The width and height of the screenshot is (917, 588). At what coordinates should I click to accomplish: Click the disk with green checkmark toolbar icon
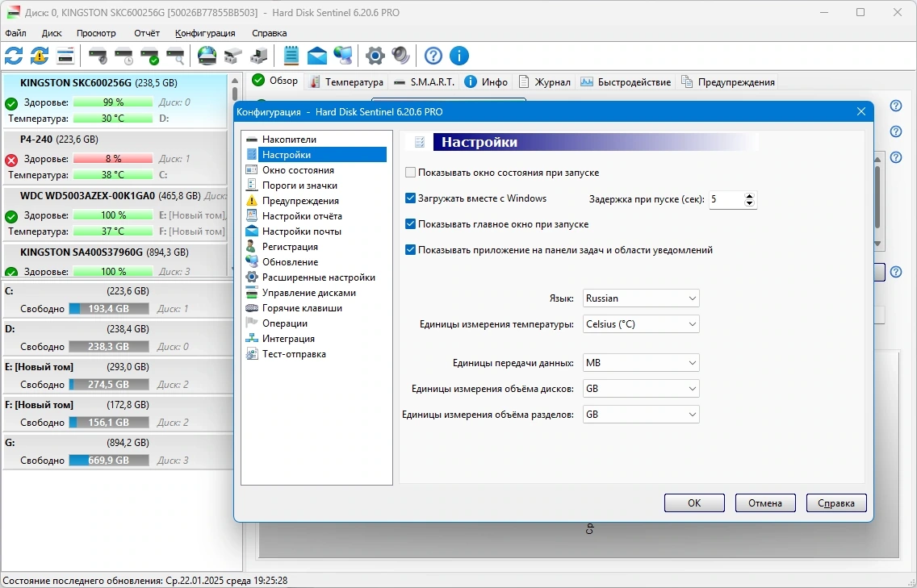[149, 56]
